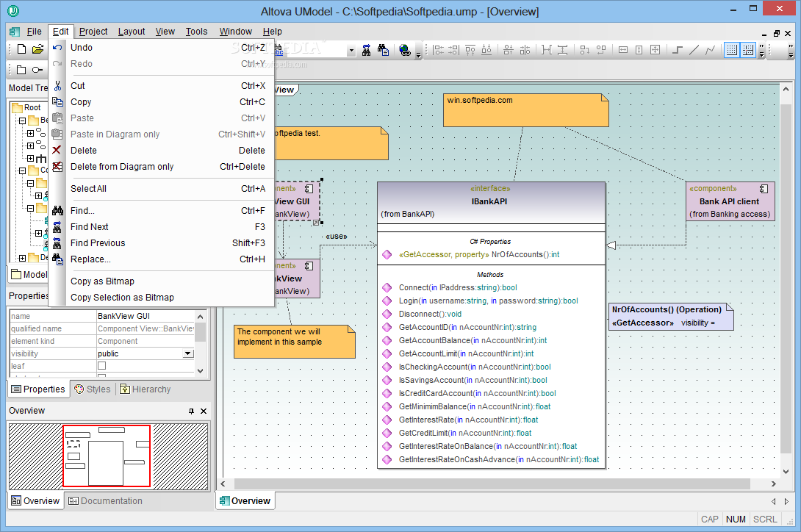
Task: Click the document icon left of File menu
Action: (14, 32)
